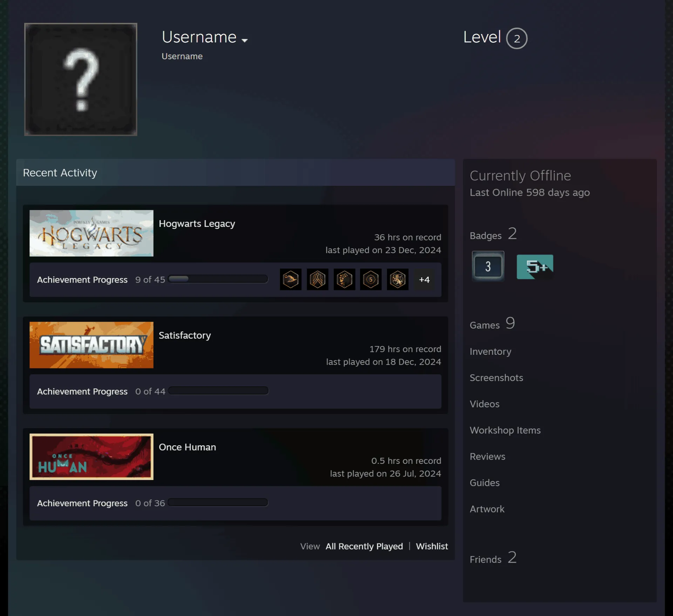Viewport: 673px width, 616px height.
Task: Click the Level 2 circle badge
Action: pyautogui.click(x=517, y=38)
